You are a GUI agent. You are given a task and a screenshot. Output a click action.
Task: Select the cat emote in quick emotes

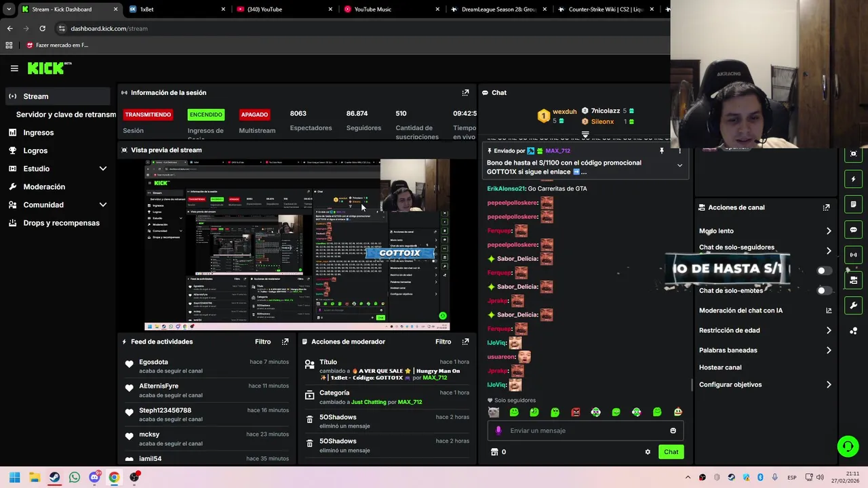(494, 412)
